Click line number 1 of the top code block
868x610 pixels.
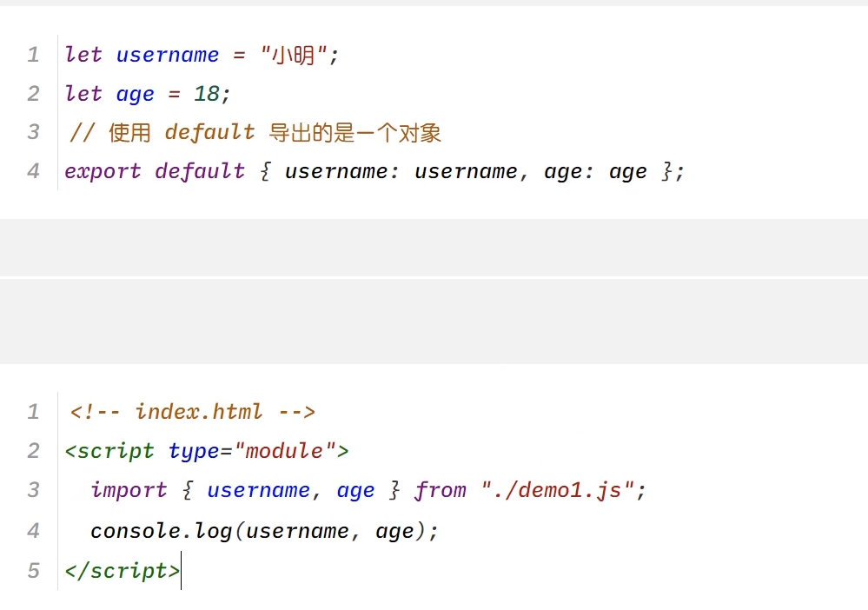tap(33, 55)
